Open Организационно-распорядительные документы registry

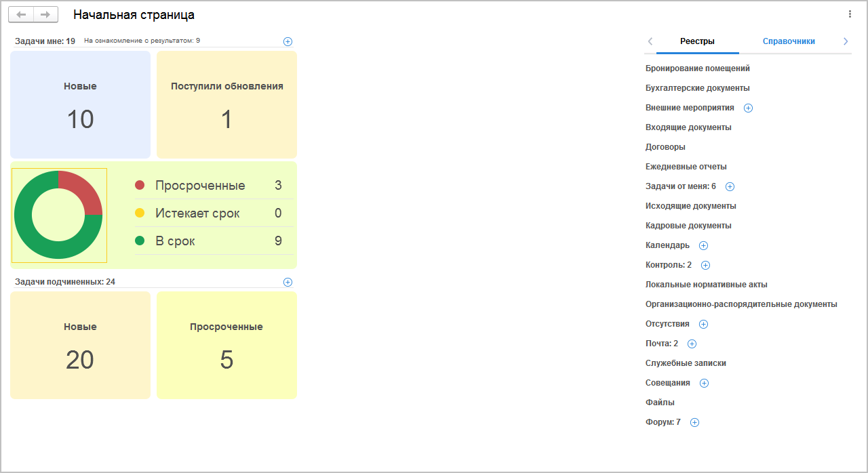click(741, 304)
